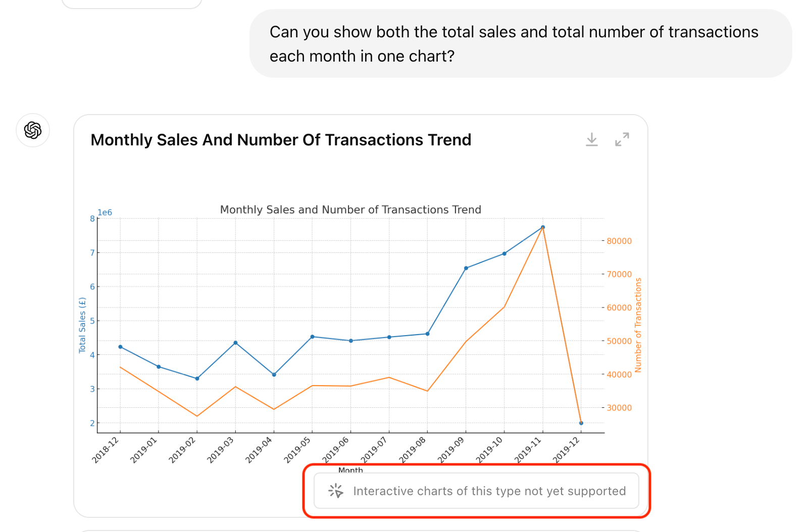Image resolution: width=811 pixels, height=532 pixels.
Task: Click the blue data point for 2019-02
Action: (x=197, y=379)
